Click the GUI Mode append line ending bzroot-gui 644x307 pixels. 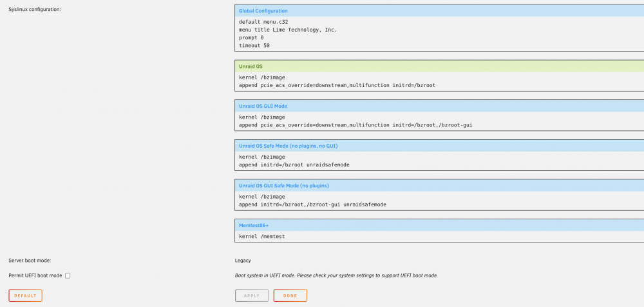point(355,125)
